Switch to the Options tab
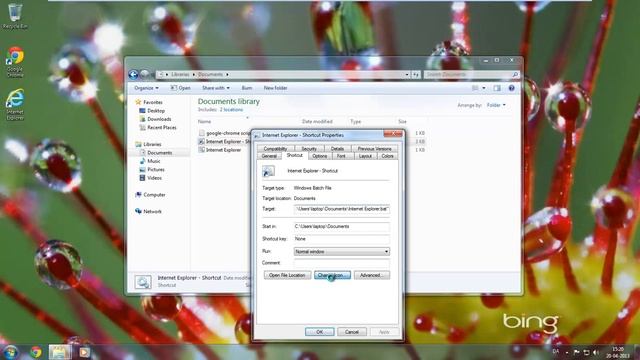The height and width of the screenshot is (360, 640). [320, 156]
